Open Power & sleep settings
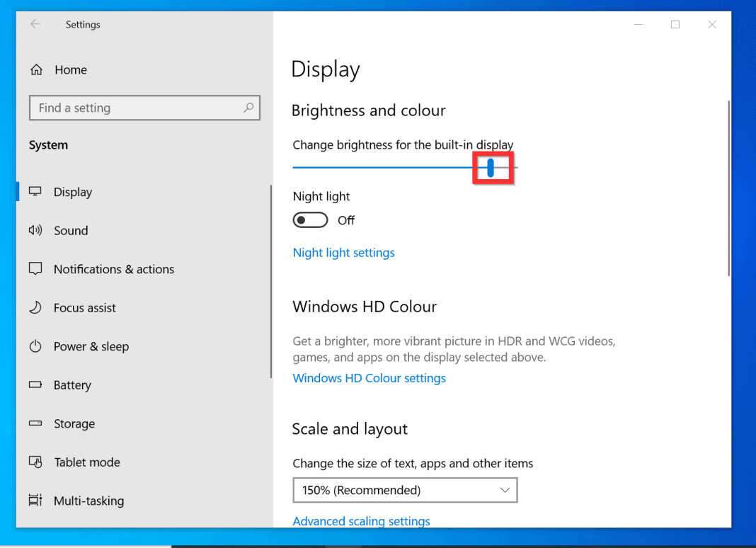 91,346
